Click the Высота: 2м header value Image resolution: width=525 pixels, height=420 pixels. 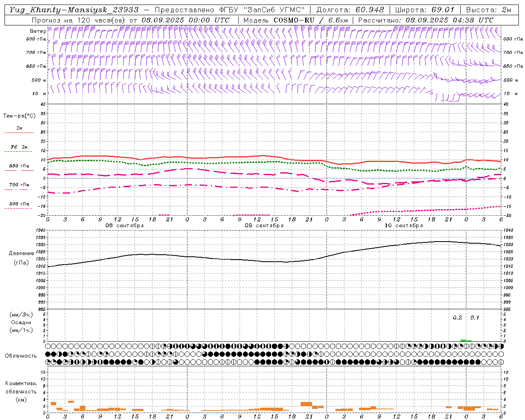pos(488,10)
